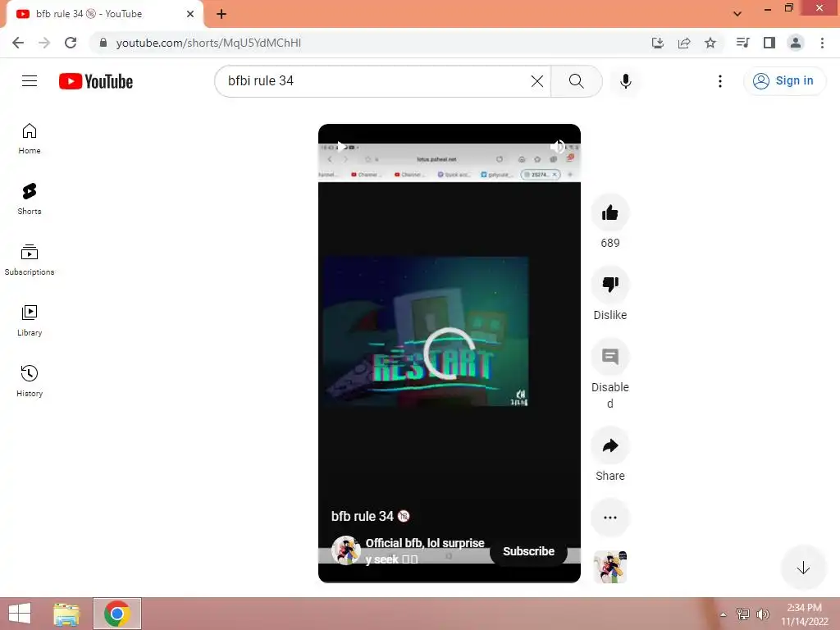Open Chrome three-dot menu
Screen dimensions: 840x630
click(x=822, y=43)
